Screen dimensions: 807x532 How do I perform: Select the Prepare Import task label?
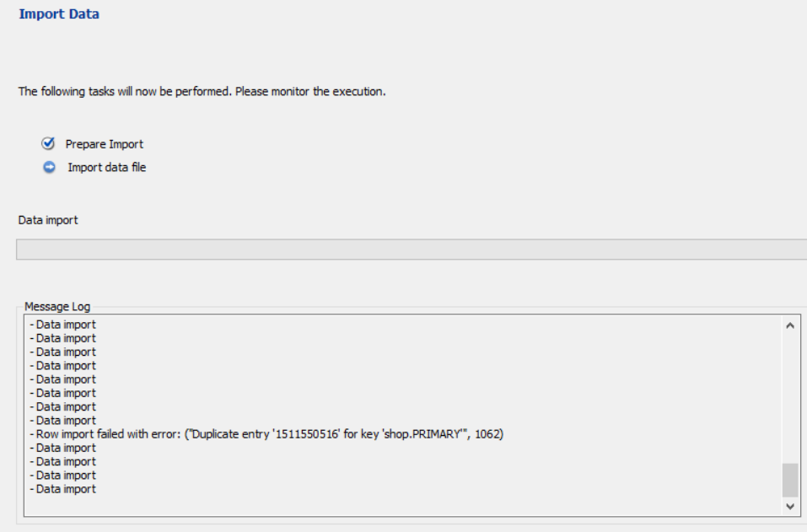(x=105, y=144)
